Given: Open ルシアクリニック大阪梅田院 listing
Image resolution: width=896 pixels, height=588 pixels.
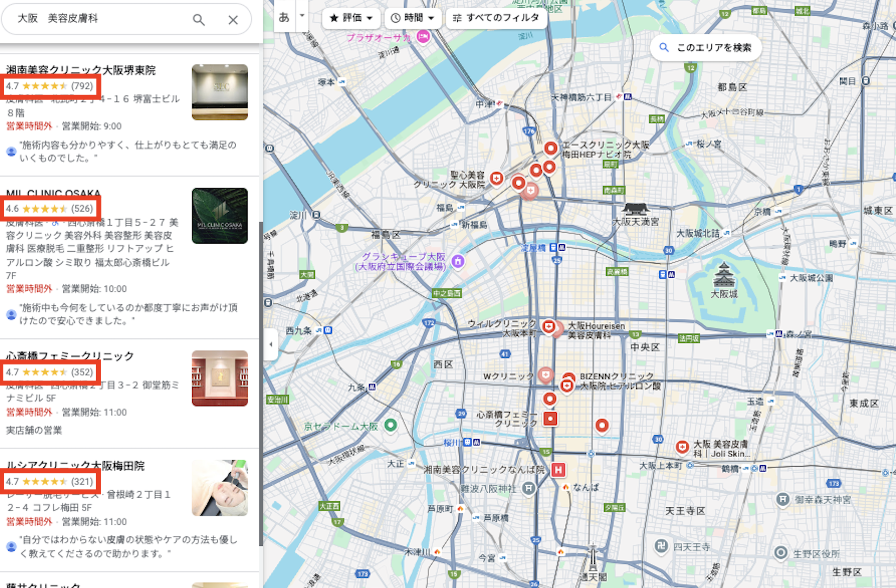Looking at the screenshot, I should coord(75,466).
